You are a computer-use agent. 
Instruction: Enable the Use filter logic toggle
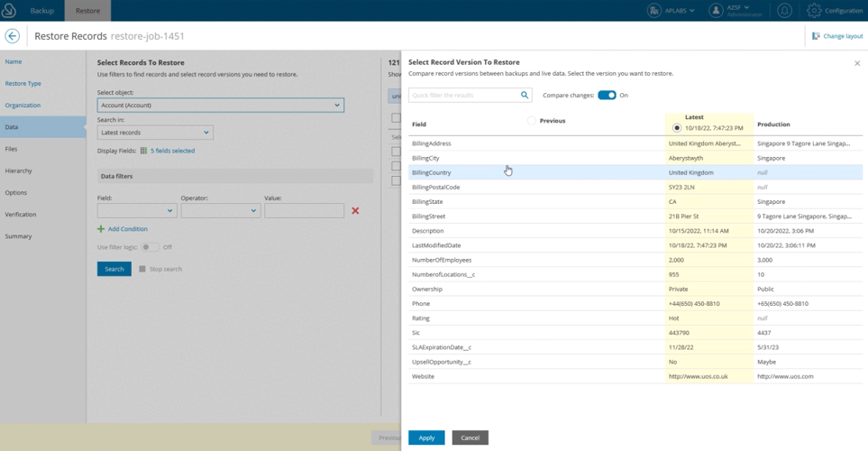pos(150,247)
